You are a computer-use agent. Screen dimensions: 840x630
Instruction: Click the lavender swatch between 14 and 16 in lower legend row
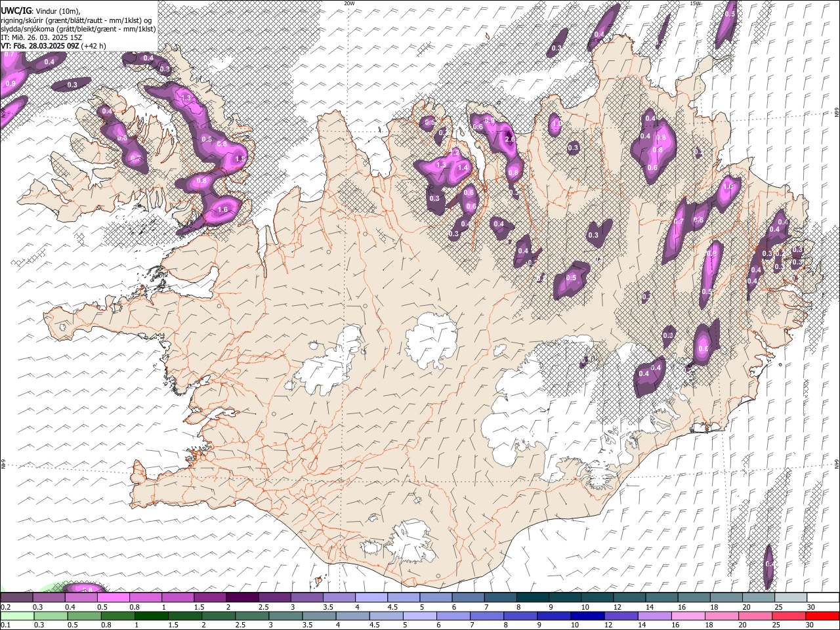click(x=655, y=616)
